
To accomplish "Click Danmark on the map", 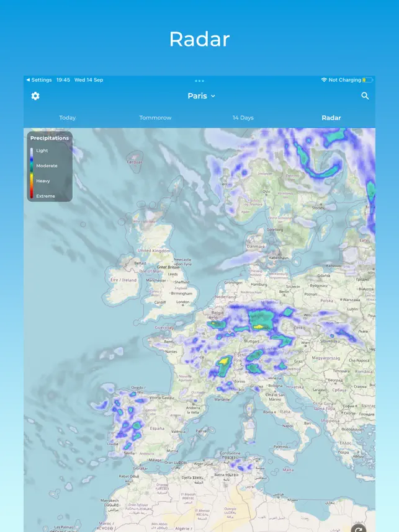I will (x=256, y=247).
